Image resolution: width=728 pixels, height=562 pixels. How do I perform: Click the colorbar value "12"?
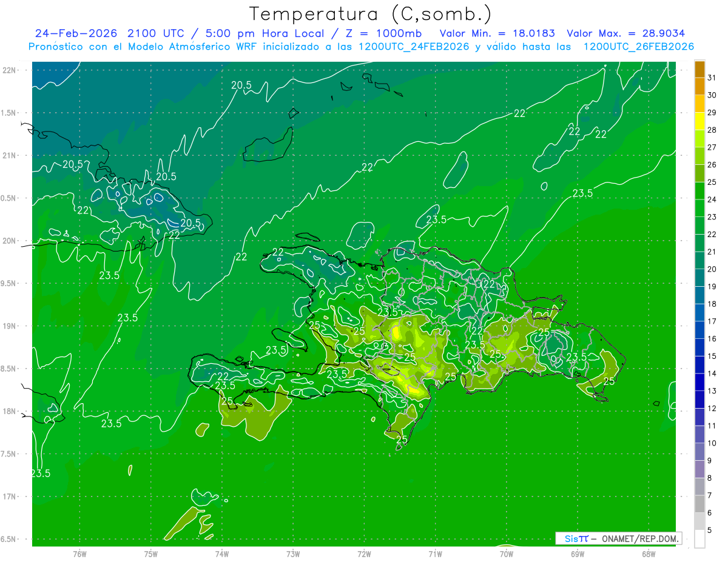712,408
